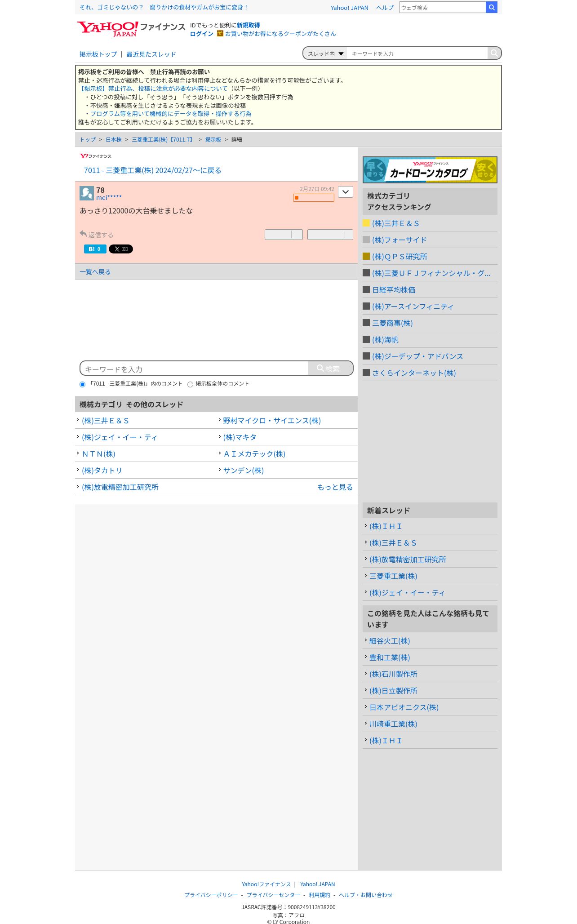This screenshot has width=577, height=924.
Task: Click the bronze rank marker beside (株)QPS研究所
Action: coord(366,256)
